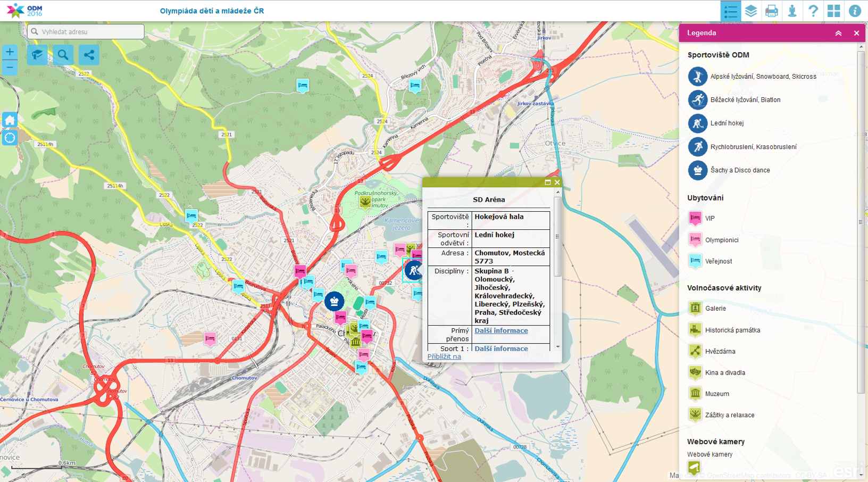Click the Veřejnost legend entry
868x482 pixels.
click(x=710, y=261)
